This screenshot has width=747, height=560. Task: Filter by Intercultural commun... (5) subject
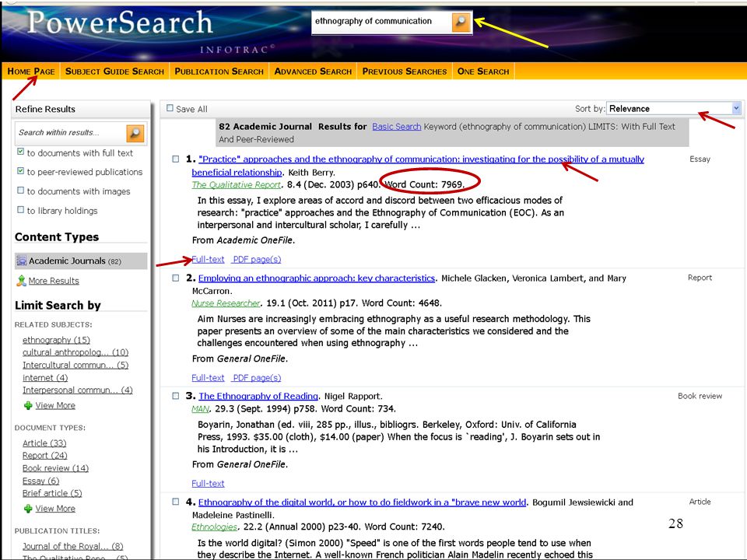(x=75, y=366)
